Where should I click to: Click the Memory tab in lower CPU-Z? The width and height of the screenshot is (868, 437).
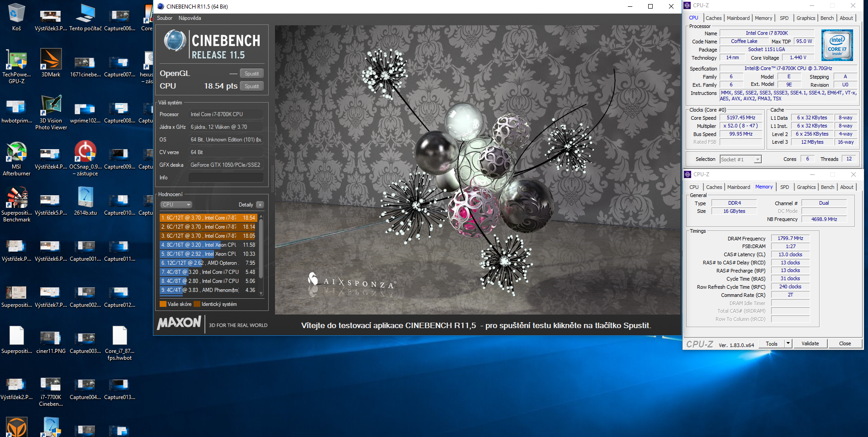click(x=764, y=187)
